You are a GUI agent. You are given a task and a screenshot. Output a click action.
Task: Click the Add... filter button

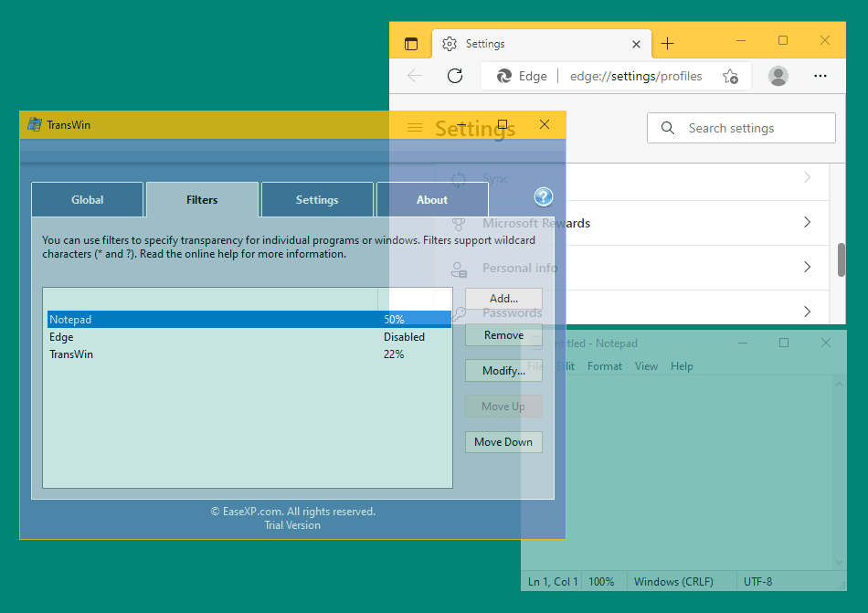click(x=503, y=299)
